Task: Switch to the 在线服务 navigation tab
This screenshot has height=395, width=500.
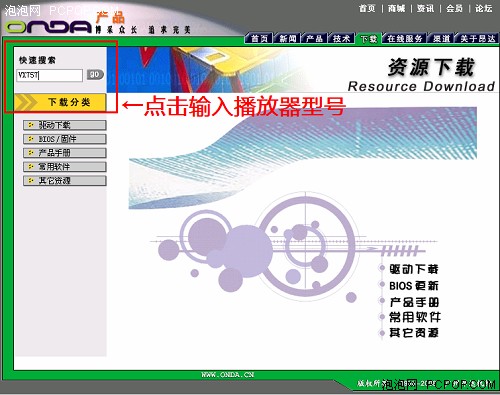Action: (x=404, y=39)
